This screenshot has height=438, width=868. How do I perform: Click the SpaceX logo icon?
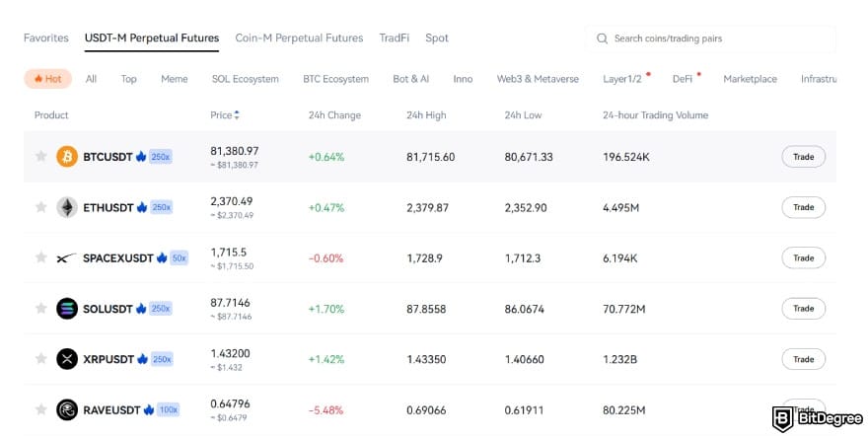coord(66,258)
